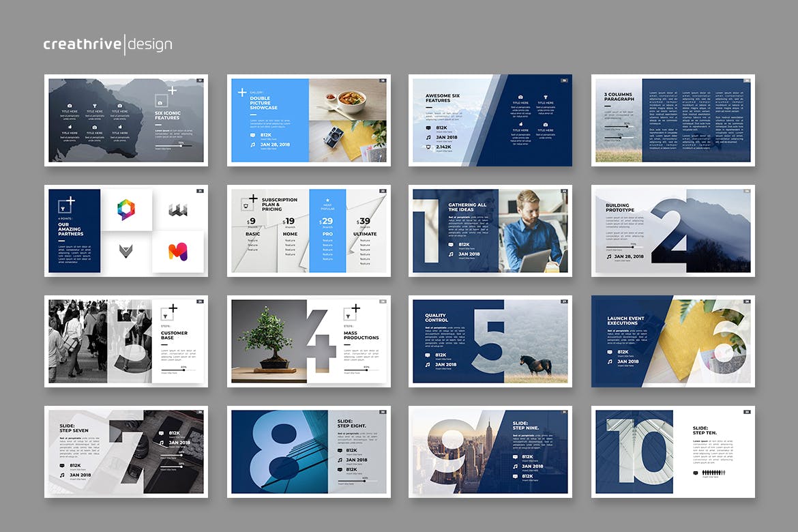Click the grayscale W partner logo
Screen dimensions: 798x532
178,210
